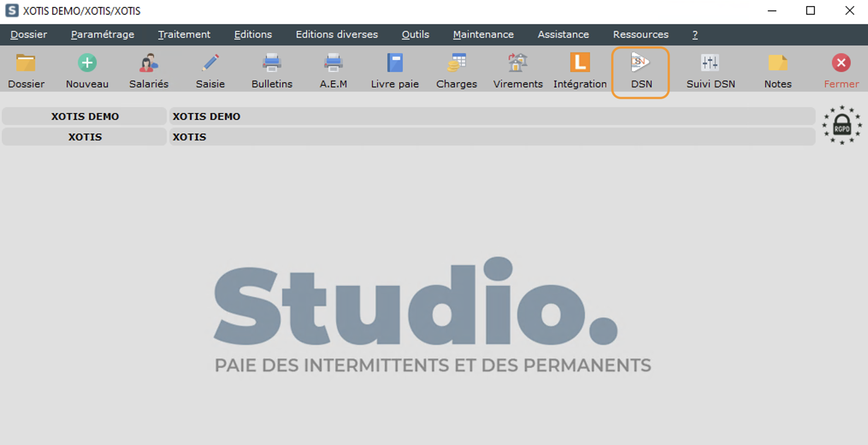Select the XOTIS DEMO name field

point(492,116)
